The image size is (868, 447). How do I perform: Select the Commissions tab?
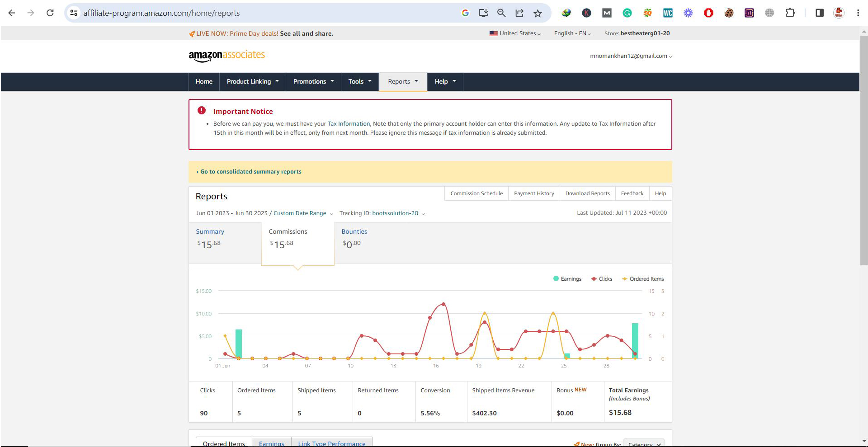(x=298, y=244)
